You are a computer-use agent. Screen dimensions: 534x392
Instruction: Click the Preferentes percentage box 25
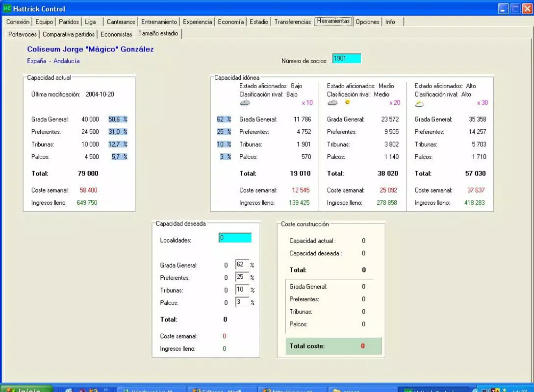click(242, 277)
